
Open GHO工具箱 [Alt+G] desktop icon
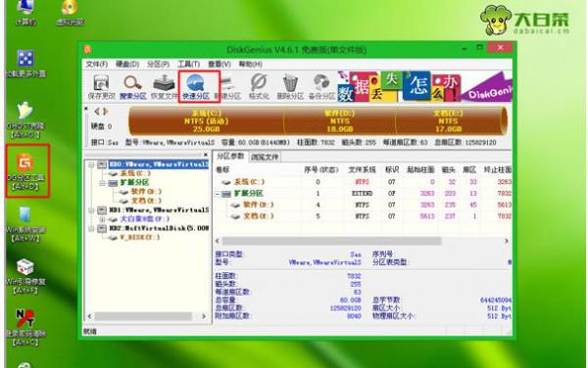pos(25,119)
